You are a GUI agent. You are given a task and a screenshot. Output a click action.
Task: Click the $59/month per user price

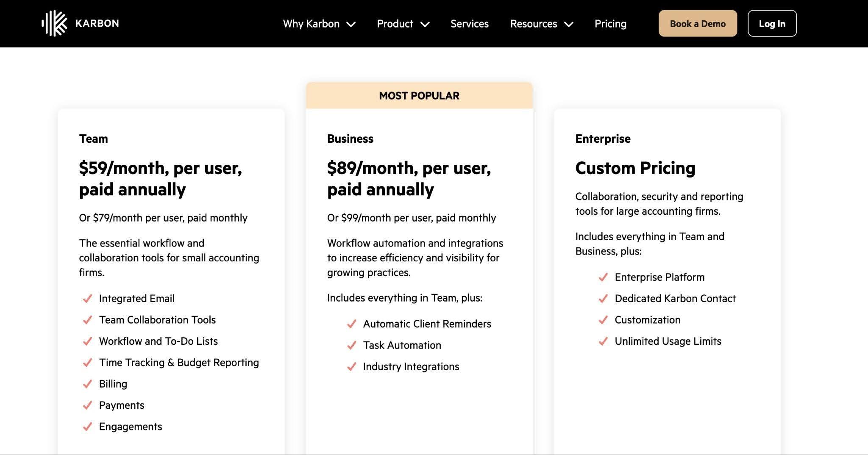160,179
